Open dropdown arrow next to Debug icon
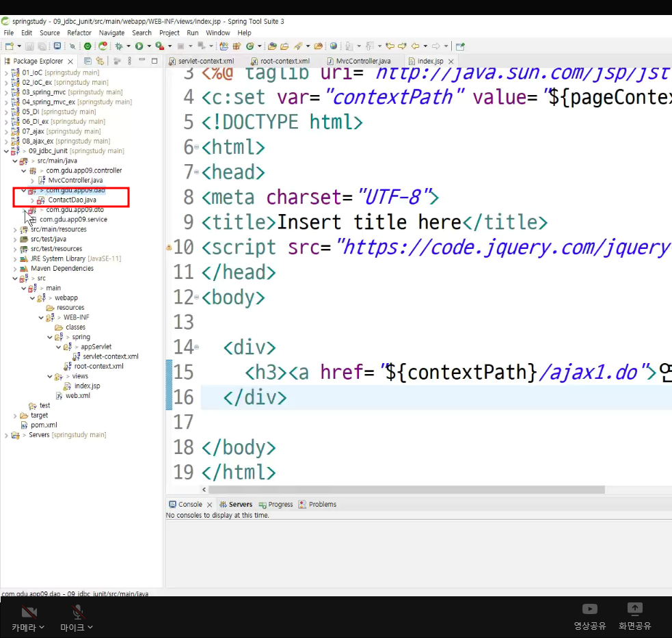Viewport: 672px width, 638px height. (x=128, y=46)
